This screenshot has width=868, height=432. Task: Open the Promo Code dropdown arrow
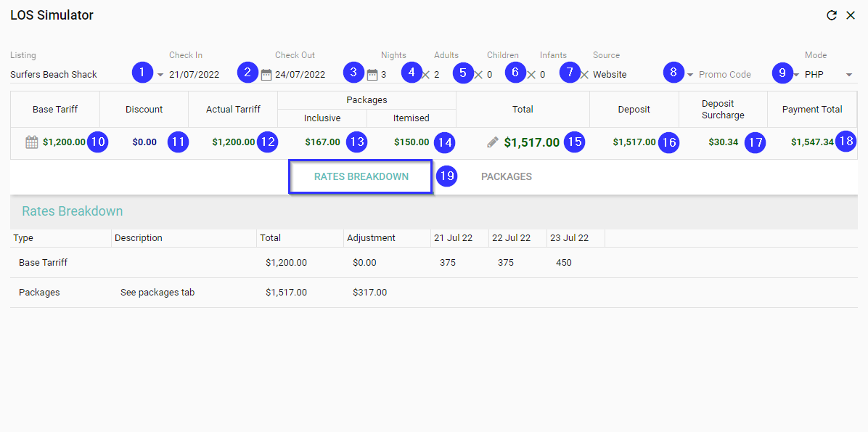(x=796, y=75)
